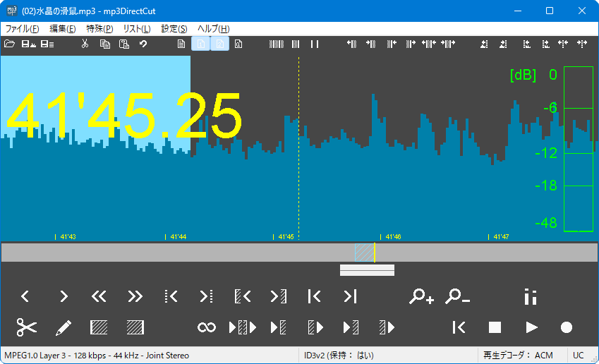Jump to selection start hatched-left-arrow button
599x364 pixels.
click(x=243, y=296)
